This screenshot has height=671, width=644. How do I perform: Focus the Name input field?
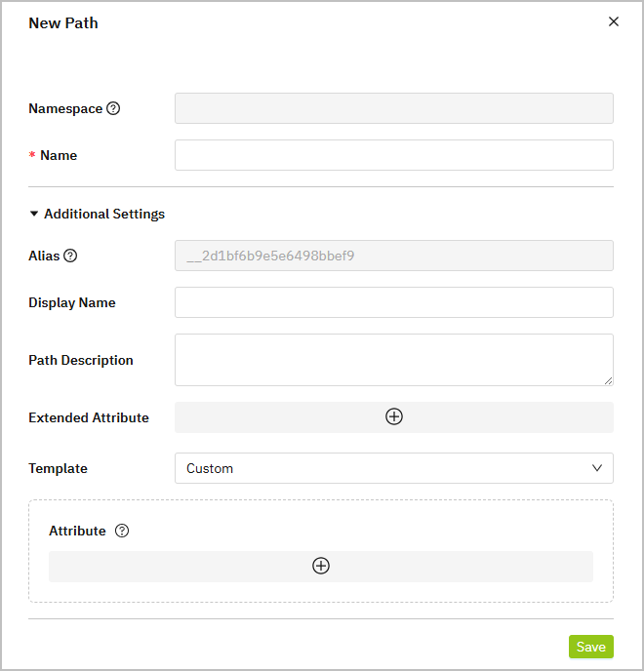(393, 155)
